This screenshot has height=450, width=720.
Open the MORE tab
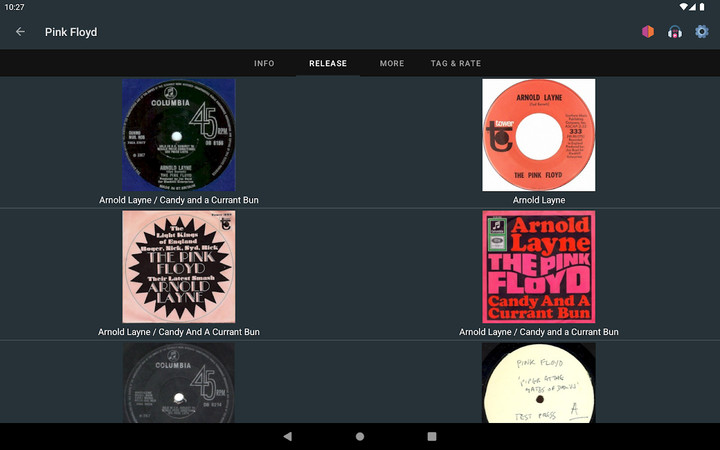click(392, 63)
